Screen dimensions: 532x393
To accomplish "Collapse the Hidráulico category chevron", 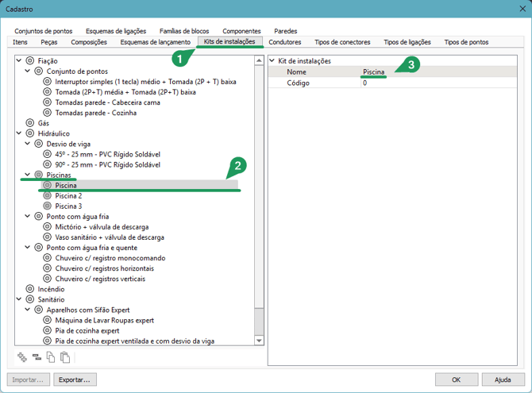I will [x=20, y=133].
